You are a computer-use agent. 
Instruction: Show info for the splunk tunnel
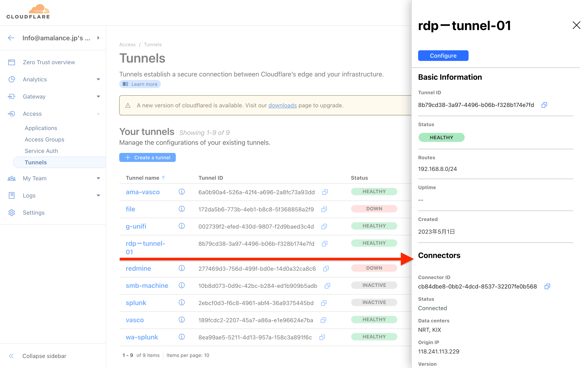[182, 303]
